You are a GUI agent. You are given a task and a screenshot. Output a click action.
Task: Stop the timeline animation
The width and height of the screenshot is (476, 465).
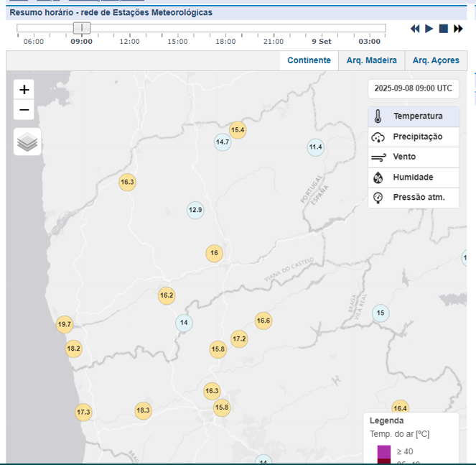pyautogui.click(x=444, y=29)
